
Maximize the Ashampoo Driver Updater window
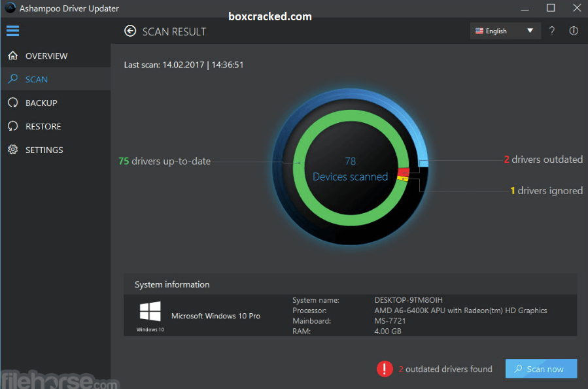pos(551,8)
